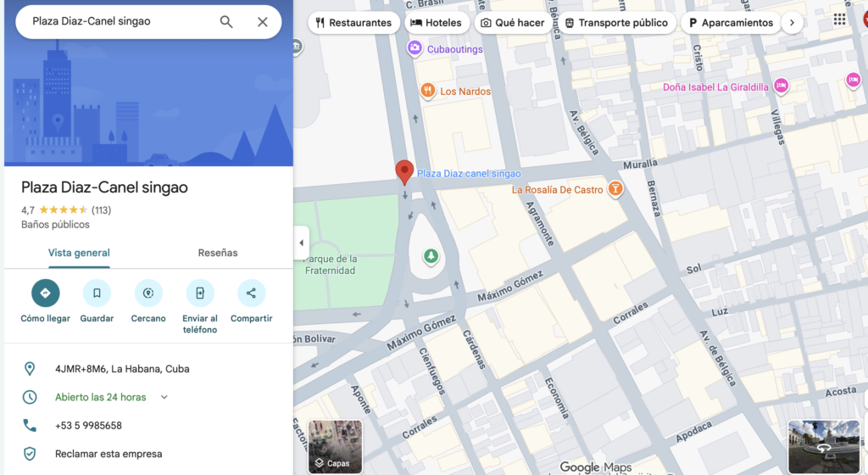Open the Street View thumbnail preview
The image size is (868, 475).
(823, 446)
